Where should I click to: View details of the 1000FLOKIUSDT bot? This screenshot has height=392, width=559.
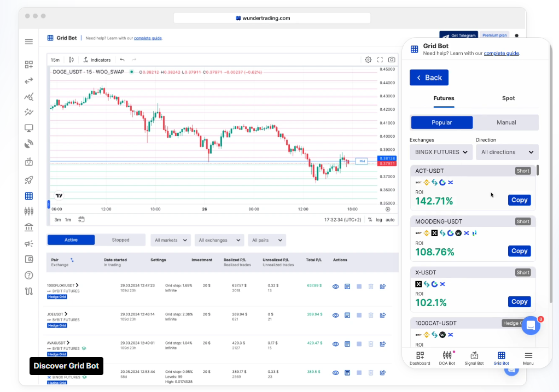tap(335, 286)
